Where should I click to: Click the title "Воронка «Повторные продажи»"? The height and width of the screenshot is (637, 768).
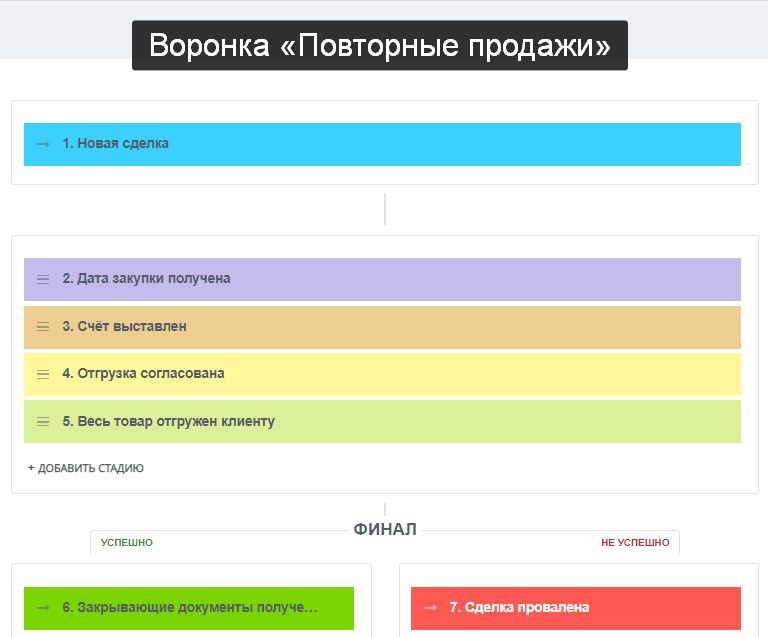(x=380, y=46)
